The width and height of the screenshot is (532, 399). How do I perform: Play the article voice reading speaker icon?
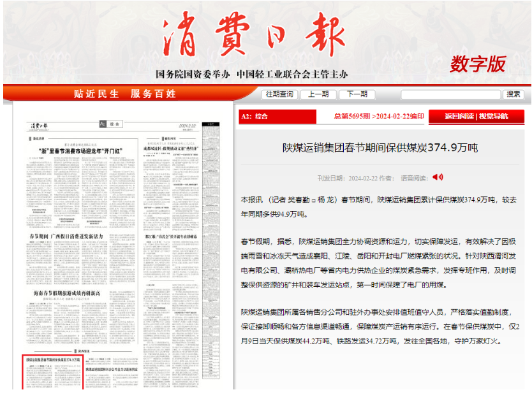coord(438,177)
